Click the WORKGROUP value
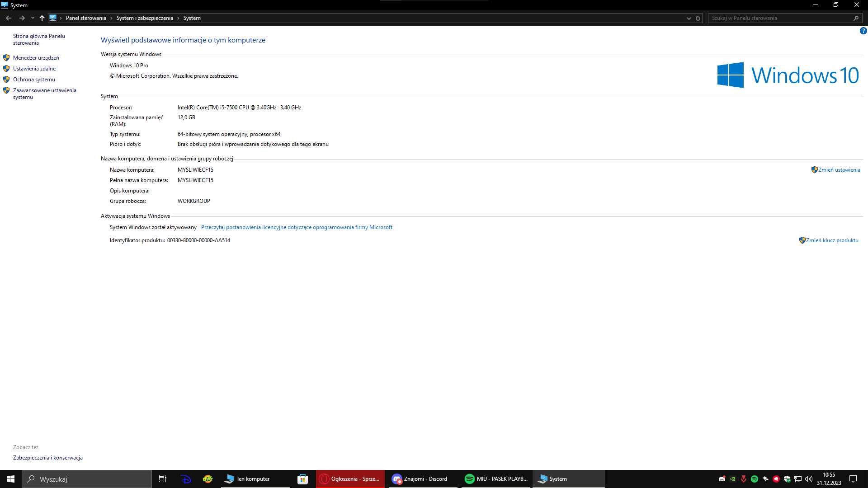 194,201
